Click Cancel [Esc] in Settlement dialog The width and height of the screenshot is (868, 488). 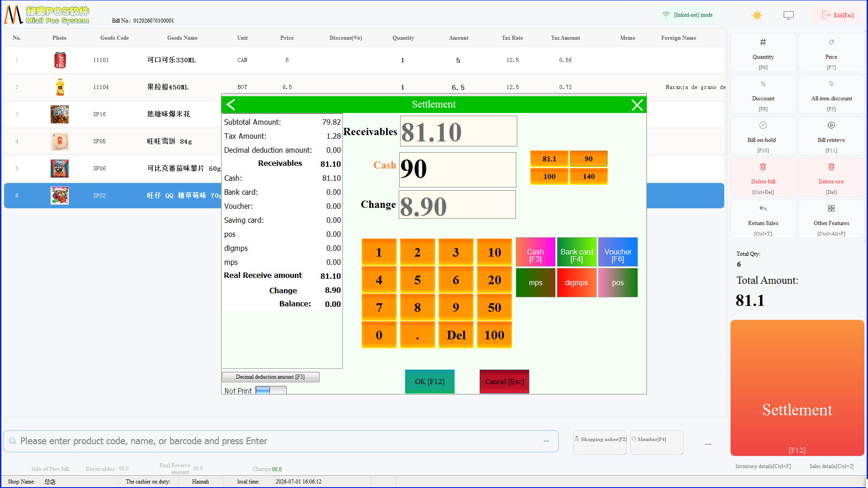point(504,382)
